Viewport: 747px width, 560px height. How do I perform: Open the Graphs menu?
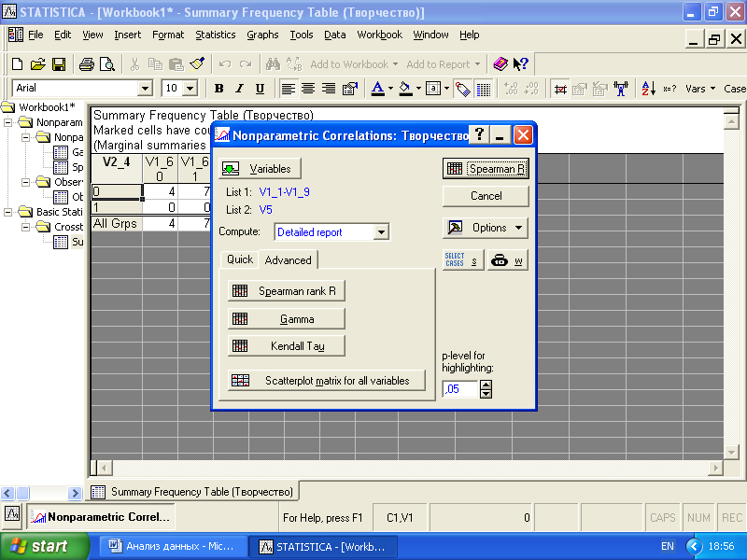(x=262, y=35)
